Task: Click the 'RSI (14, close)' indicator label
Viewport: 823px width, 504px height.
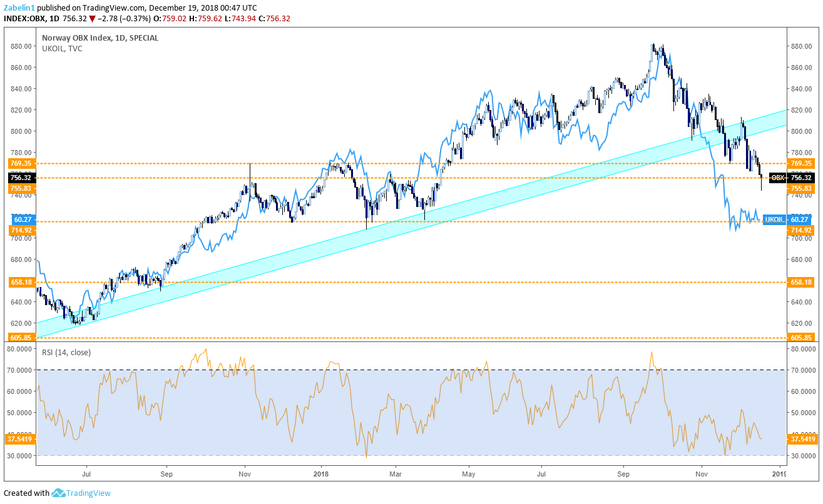Action: coord(66,352)
